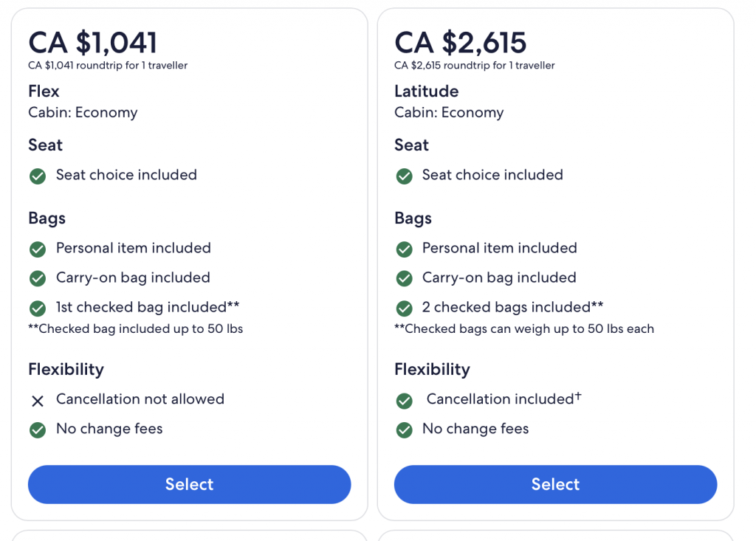Click Latitude seat choice included checkmark icon
Screen dimensions: 756x541
[x=404, y=176]
